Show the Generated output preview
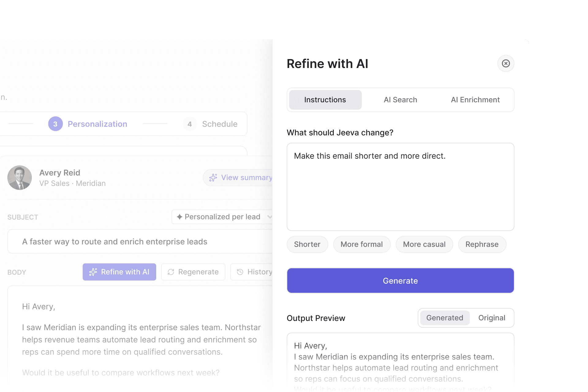588x392 pixels. (x=445, y=318)
